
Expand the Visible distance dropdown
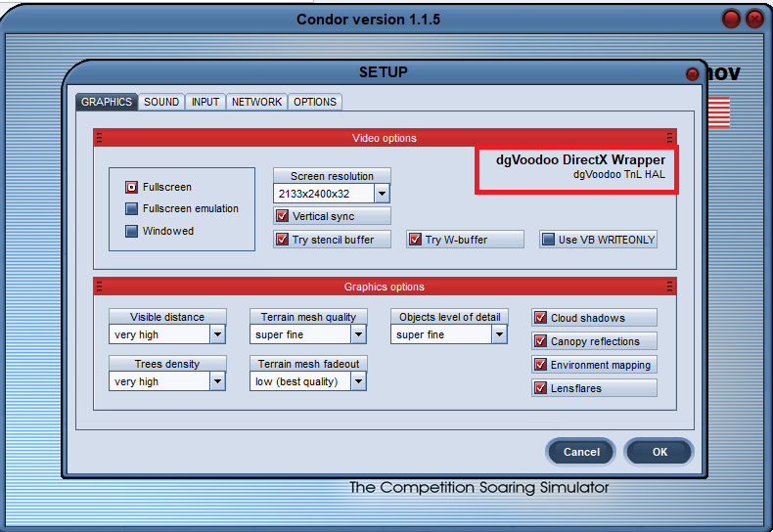(x=217, y=334)
